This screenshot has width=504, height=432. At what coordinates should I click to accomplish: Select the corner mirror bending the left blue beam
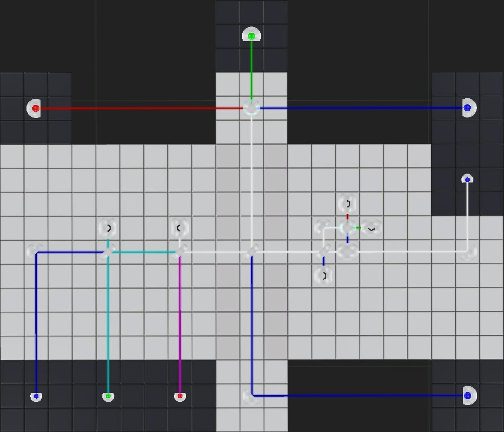[x=35, y=251]
